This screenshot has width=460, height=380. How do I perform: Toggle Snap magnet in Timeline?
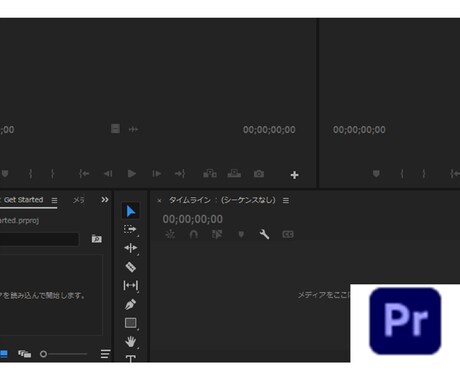tap(193, 235)
